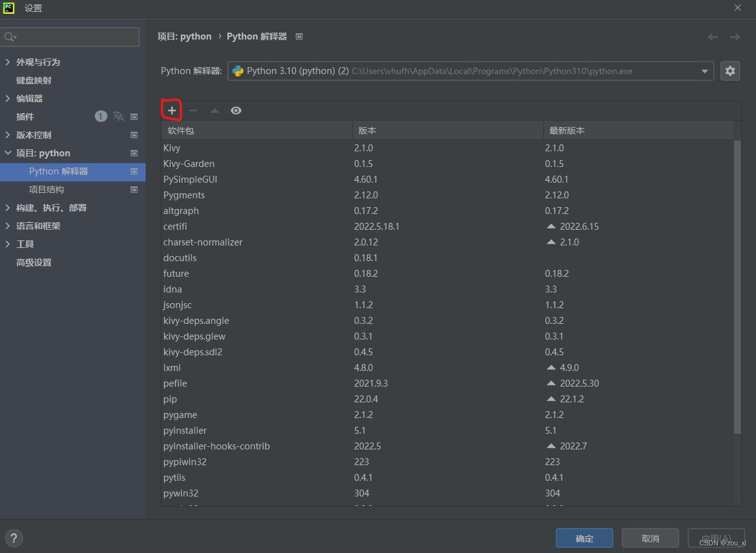Sort by 最新版本 column header
The width and height of the screenshot is (756, 553).
coord(638,131)
